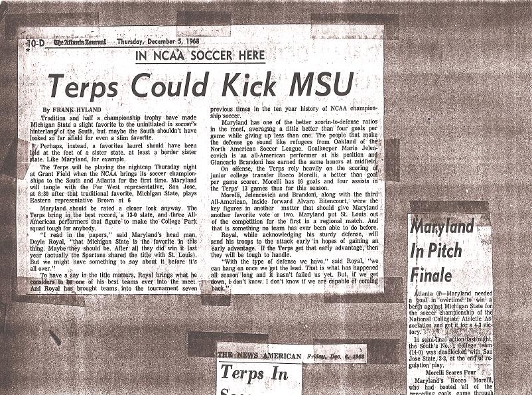The width and height of the screenshot is (532, 395).
Task: Click the paragraph starting 'On offense, the Terps'
Action: pos(294,178)
